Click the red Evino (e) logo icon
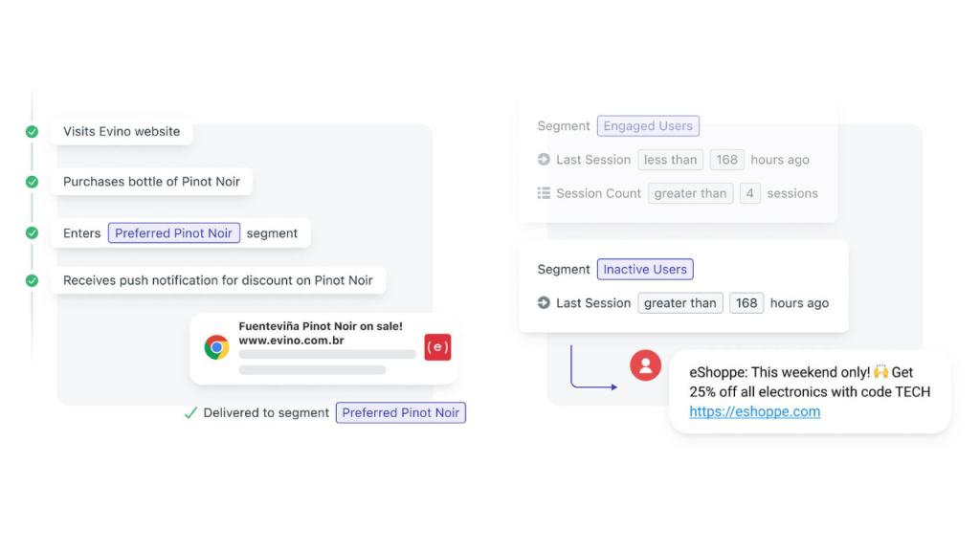The width and height of the screenshot is (980, 551). point(437,346)
